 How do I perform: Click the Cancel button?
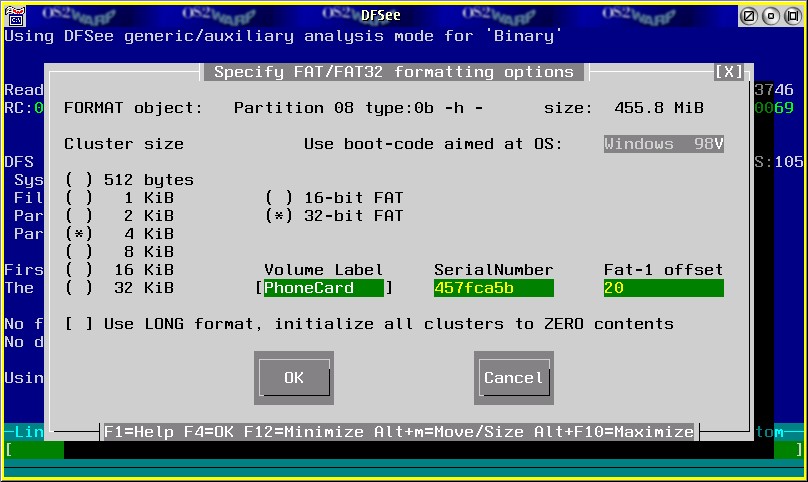point(514,378)
